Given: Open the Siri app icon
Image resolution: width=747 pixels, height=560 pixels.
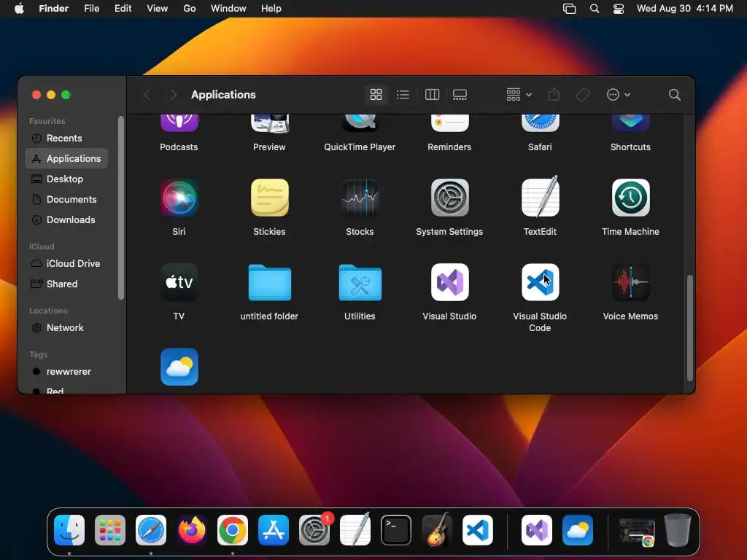Looking at the screenshot, I should (x=179, y=198).
